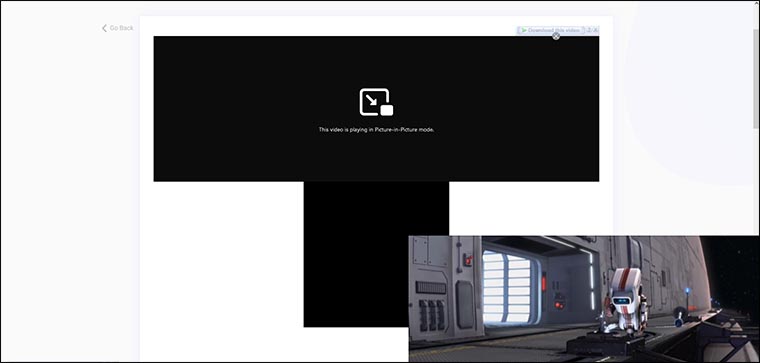The width and height of the screenshot is (760, 363).
Task: Click the round gray circle-X icon below download bar
Action: (x=556, y=36)
